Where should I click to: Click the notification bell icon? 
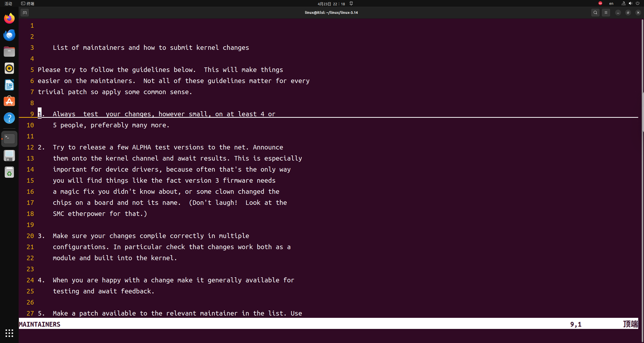point(351,4)
